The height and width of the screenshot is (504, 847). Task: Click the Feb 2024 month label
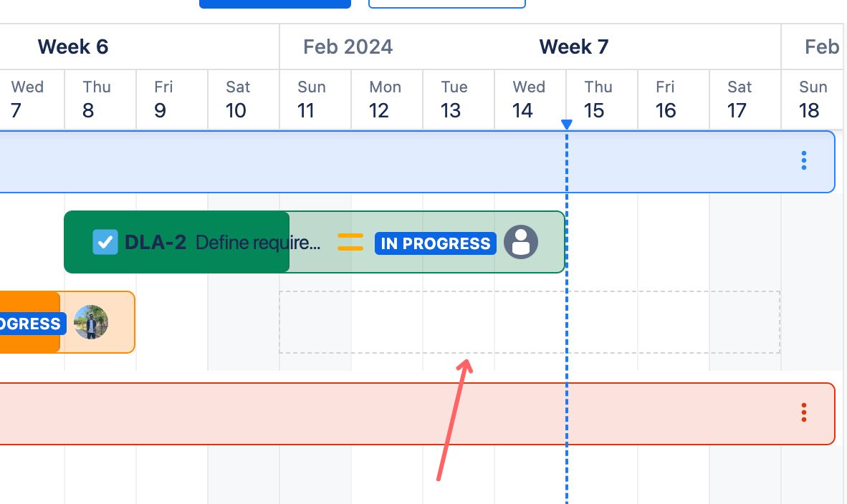(348, 47)
